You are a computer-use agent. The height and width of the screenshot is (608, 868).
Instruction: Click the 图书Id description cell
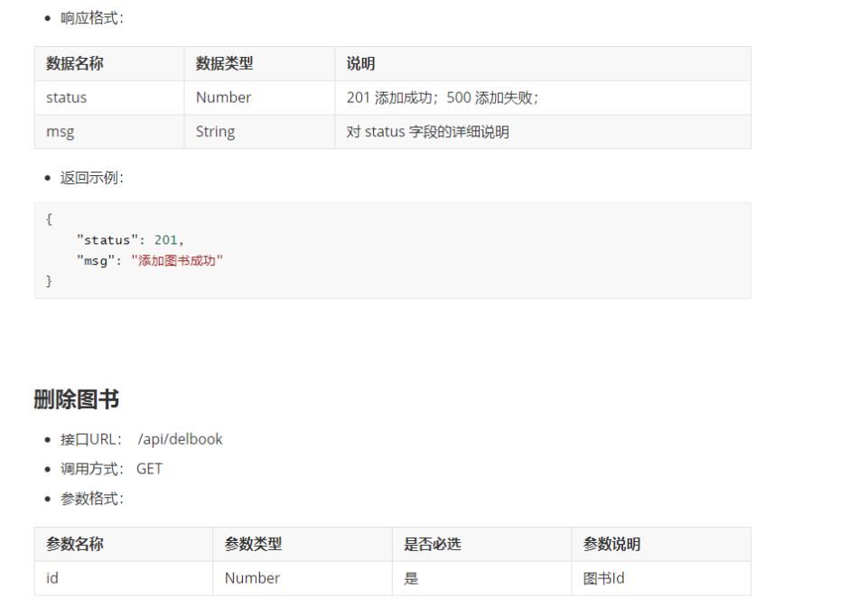click(x=661, y=579)
